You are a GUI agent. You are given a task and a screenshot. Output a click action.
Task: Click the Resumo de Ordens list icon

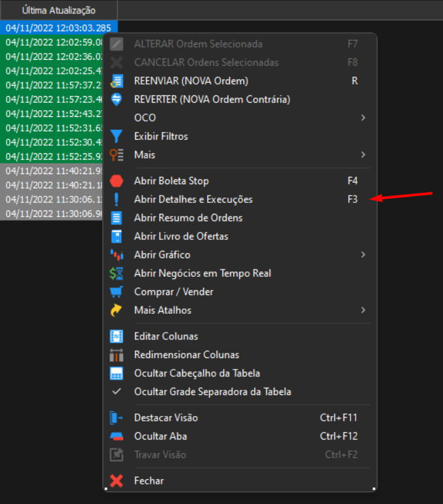pyautogui.click(x=116, y=218)
